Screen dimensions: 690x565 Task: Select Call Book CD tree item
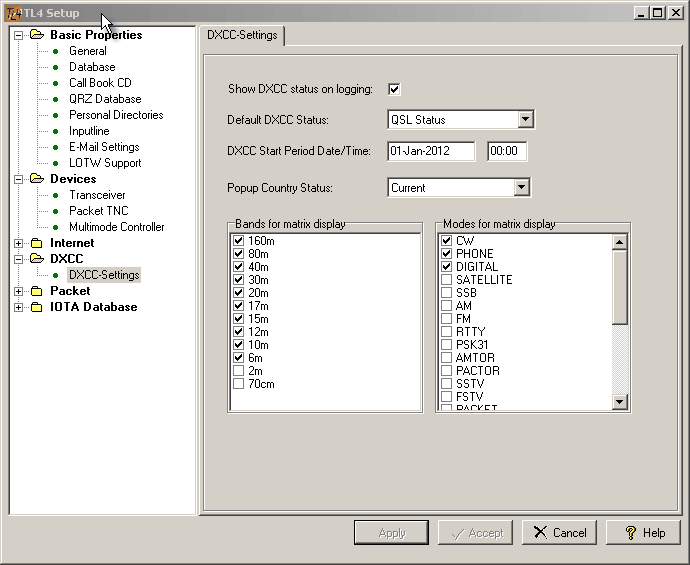100,83
